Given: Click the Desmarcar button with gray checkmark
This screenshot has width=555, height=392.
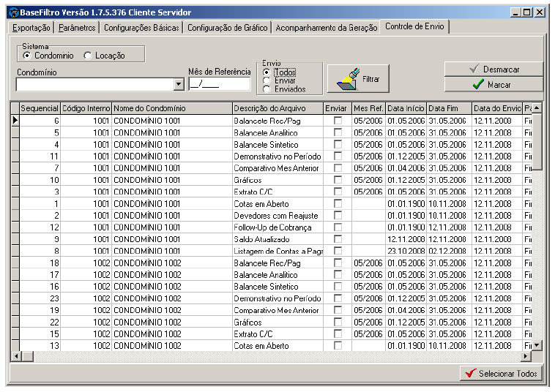Looking at the screenshot, I should [493, 69].
